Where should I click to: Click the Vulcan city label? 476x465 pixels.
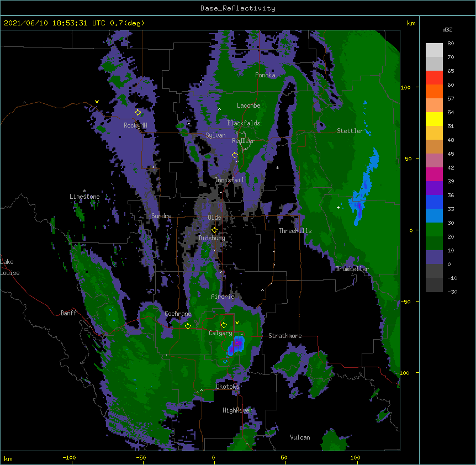300,437
